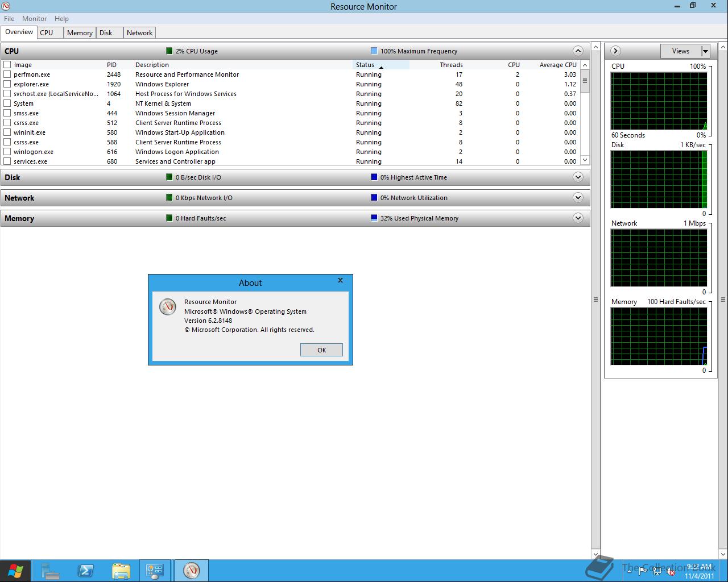Click the blue Maximum Frequency indicator square

(374, 51)
